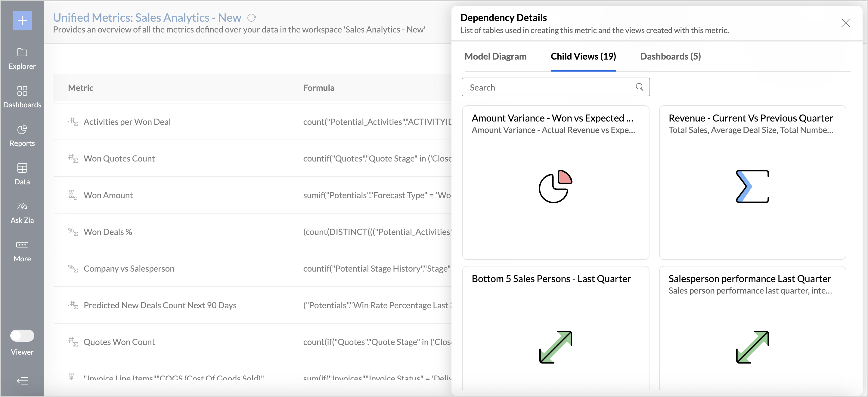Image resolution: width=868 pixels, height=397 pixels.
Task: Open the Explorer folder icon
Action: [22, 52]
